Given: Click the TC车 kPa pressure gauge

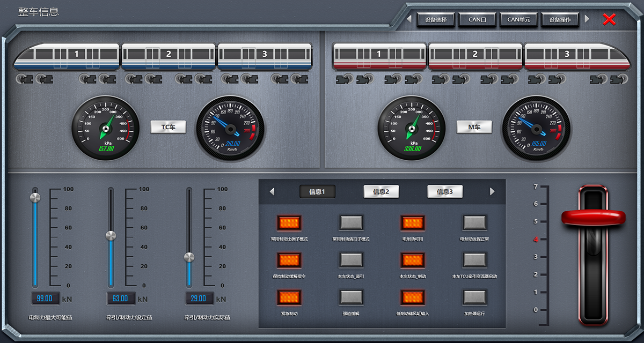Looking at the screenshot, I should [x=105, y=127].
